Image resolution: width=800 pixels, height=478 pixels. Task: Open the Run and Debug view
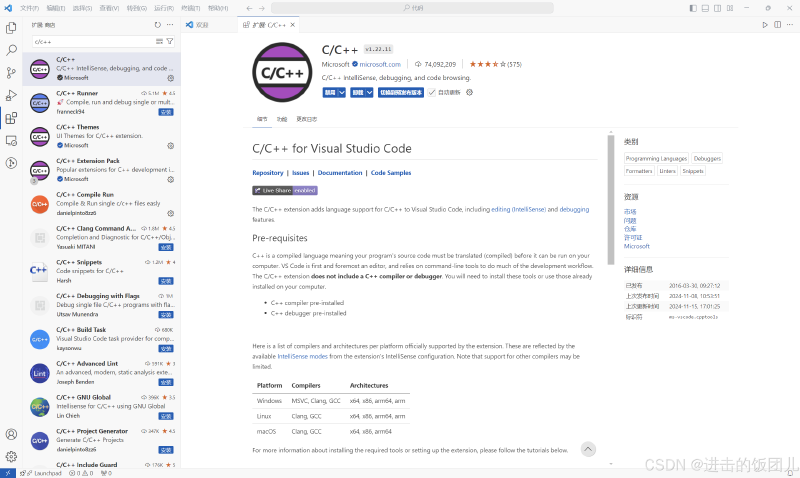coord(11,95)
